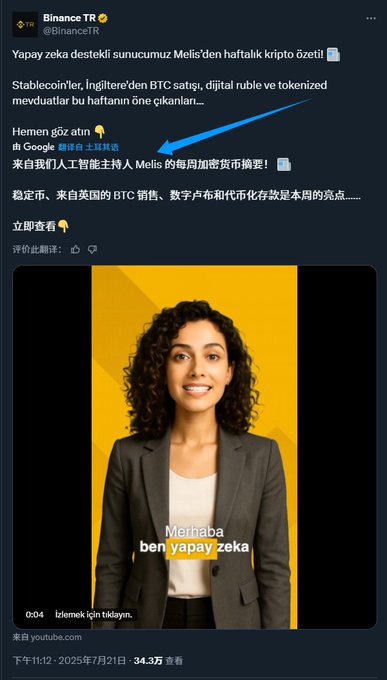The height and width of the screenshot is (680, 387).
Task: Click the newspaper emoji after the Turkish headline
Action: pyautogui.click(x=333, y=55)
